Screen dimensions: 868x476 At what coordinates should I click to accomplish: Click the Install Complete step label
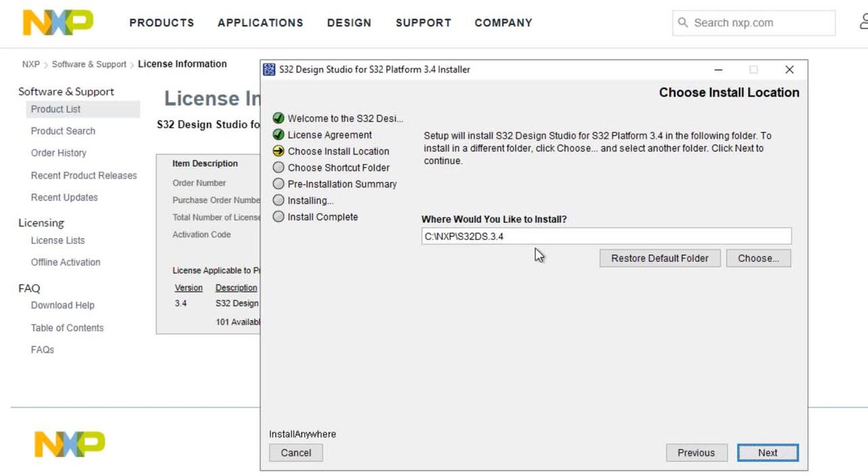tap(323, 217)
